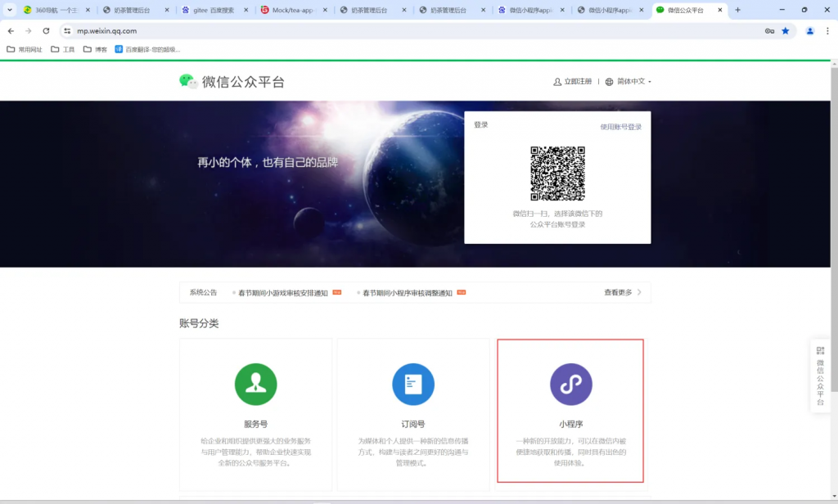The width and height of the screenshot is (838, 504).
Task: Select the 服务号 service account icon
Action: [x=255, y=385]
